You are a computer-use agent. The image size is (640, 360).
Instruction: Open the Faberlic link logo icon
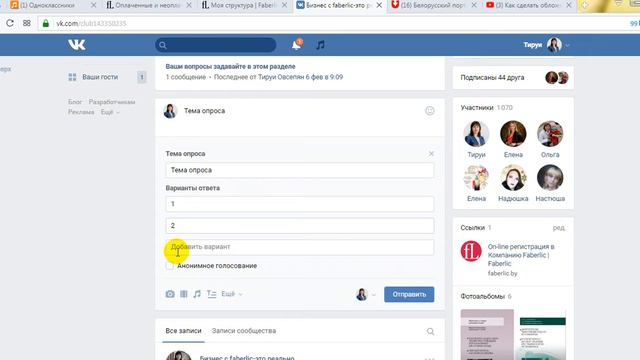[471, 251]
